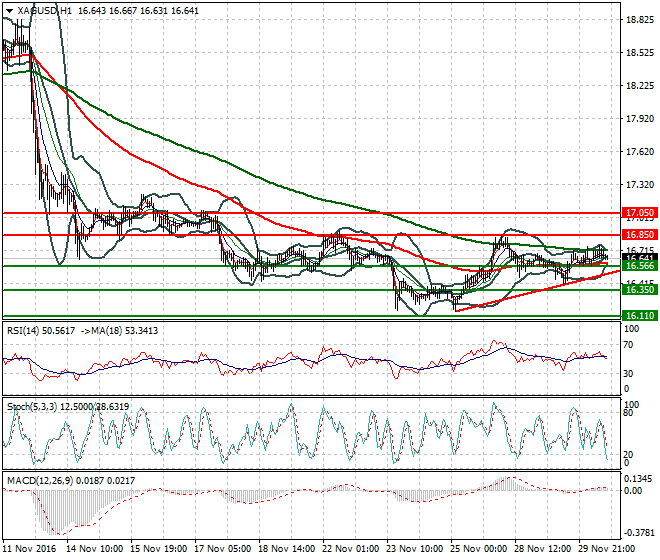
Task: Select the green 16.110 support price label
Action: (x=639, y=315)
